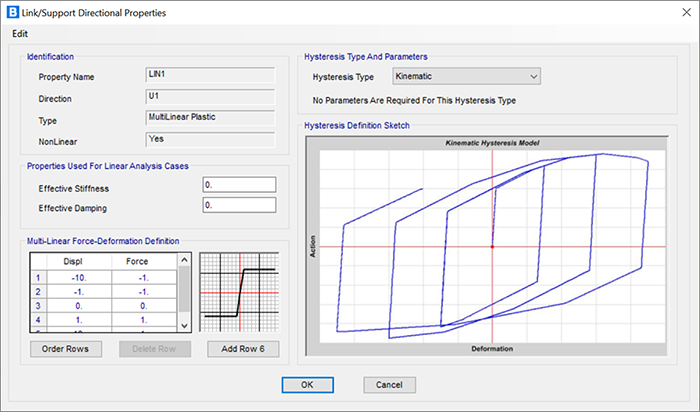700x412 pixels.
Task: Click the Kinematic Hysteresis Model sketch
Action: pos(491,247)
